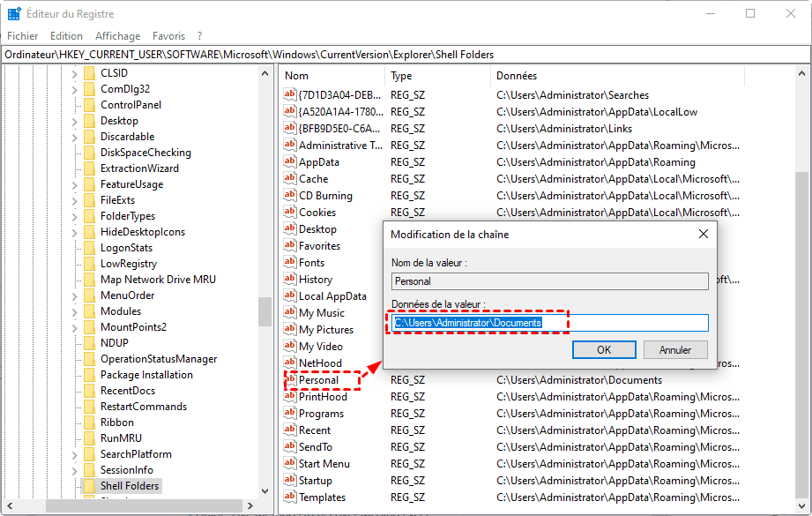Click the folder icon of CLSID key
Screen dimensions: 812x516
90,73
